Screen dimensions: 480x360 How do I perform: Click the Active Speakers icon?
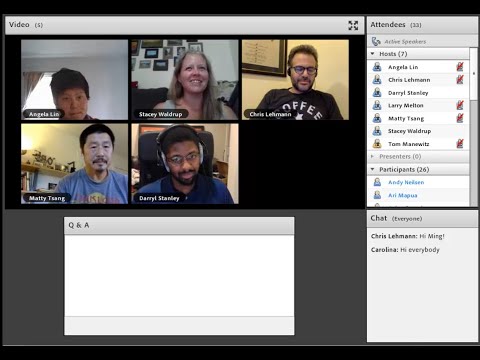376,41
